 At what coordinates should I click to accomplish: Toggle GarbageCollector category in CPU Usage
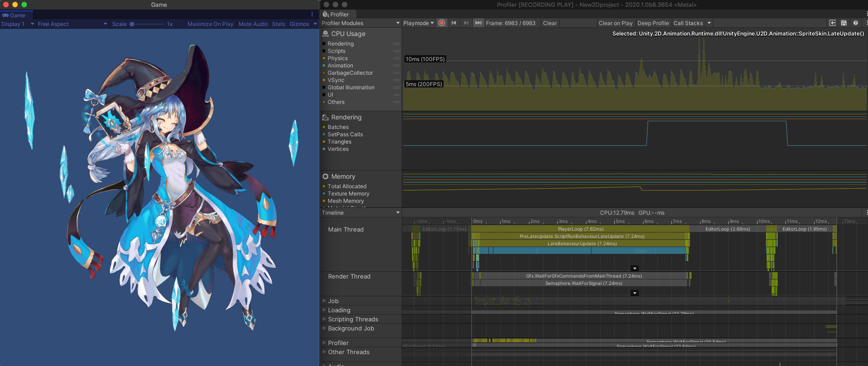[324, 73]
